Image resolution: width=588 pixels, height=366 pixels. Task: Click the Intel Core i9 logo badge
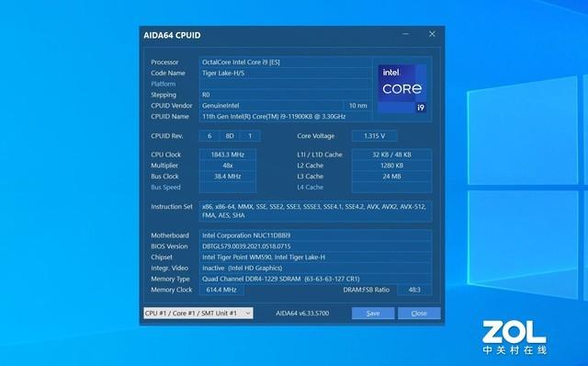402,88
